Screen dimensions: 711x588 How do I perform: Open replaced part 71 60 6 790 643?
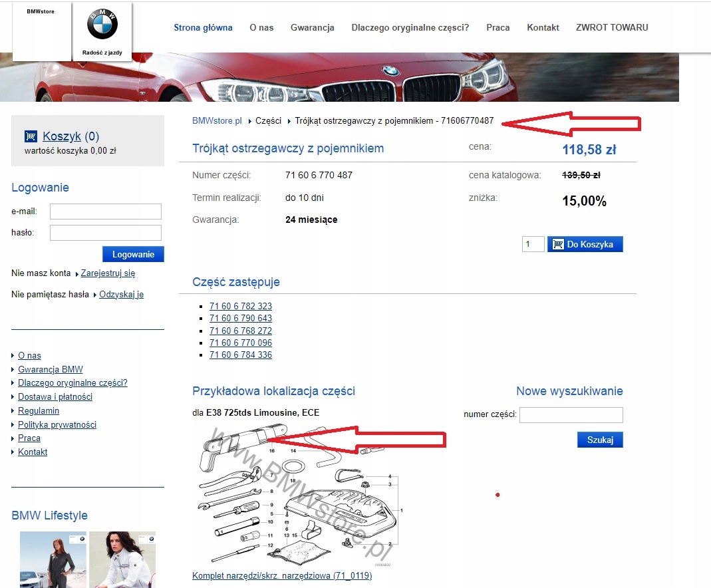[241, 319]
